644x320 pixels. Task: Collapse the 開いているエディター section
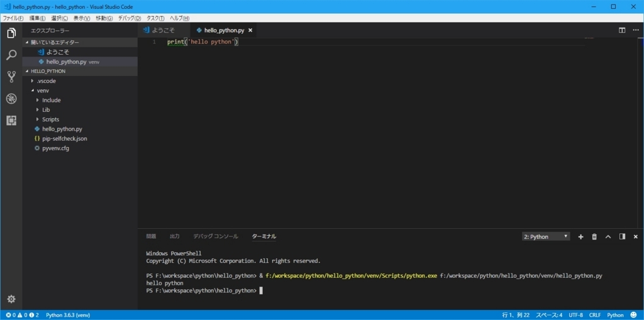(80, 42)
